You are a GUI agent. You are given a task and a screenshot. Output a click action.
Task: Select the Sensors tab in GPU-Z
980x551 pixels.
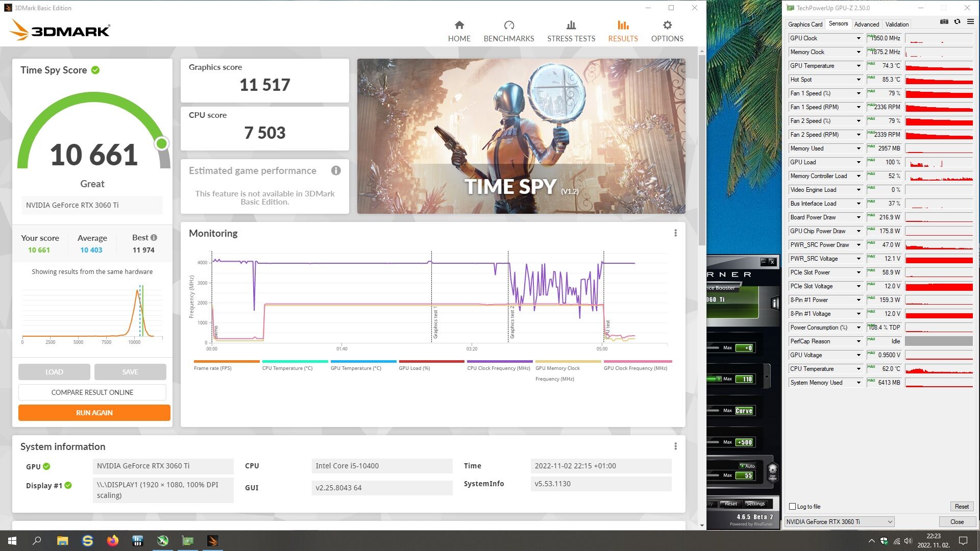(x=838, y=23)
